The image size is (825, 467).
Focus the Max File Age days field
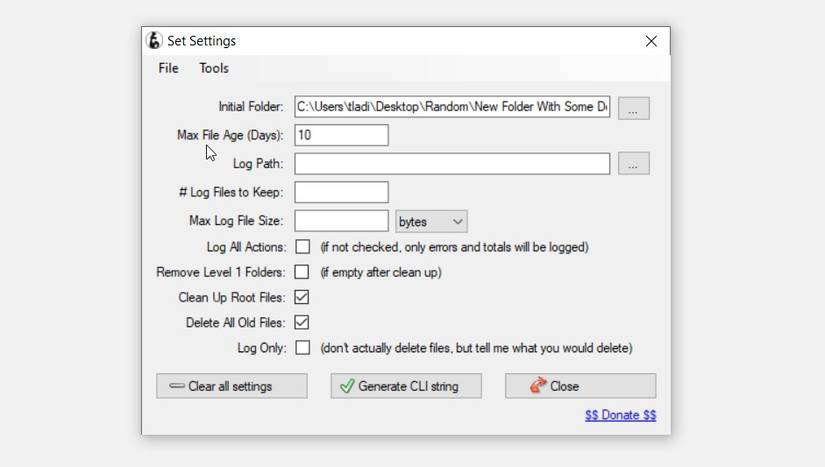(x=341, y=135)
